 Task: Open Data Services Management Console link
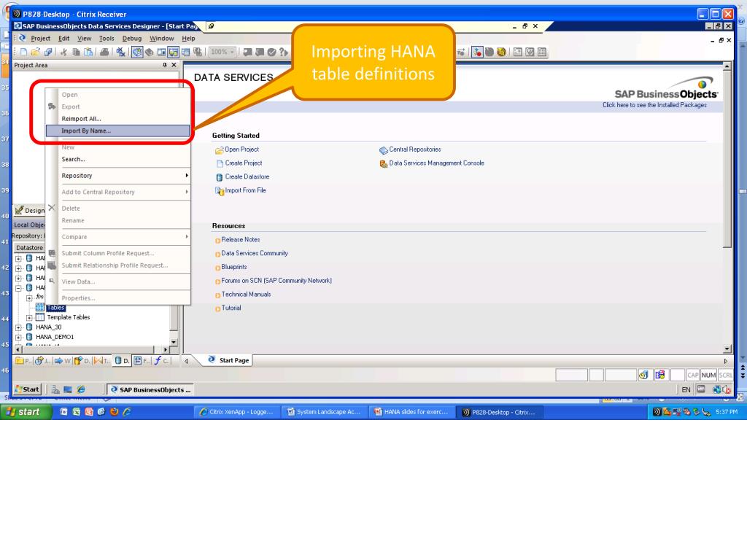[x=436, y=163]
